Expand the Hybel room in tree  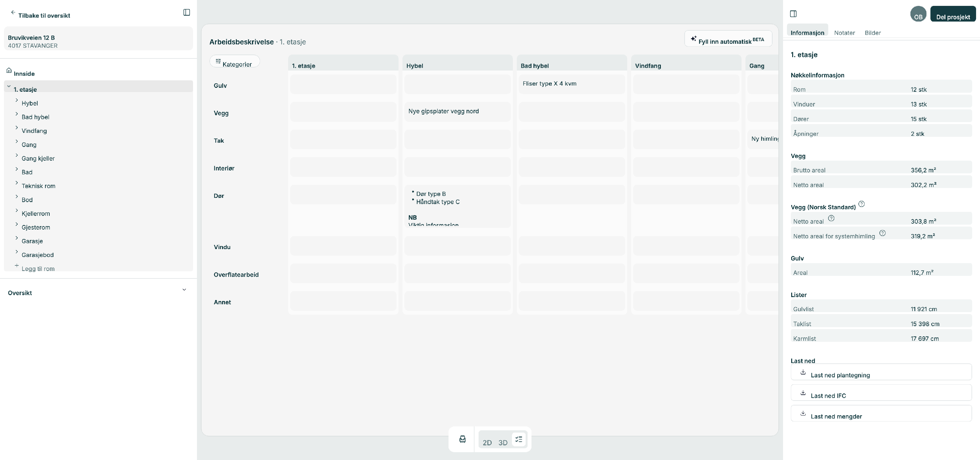pyautogui.click(x=17, y=100)
